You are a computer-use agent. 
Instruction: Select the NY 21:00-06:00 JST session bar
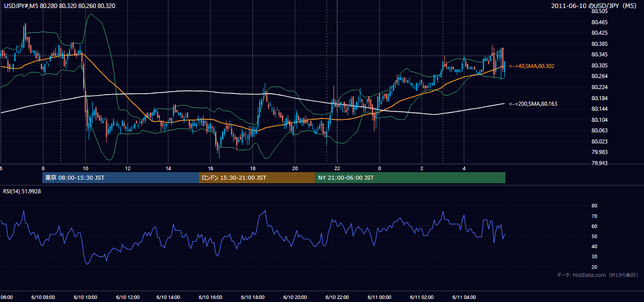(410, 178)
